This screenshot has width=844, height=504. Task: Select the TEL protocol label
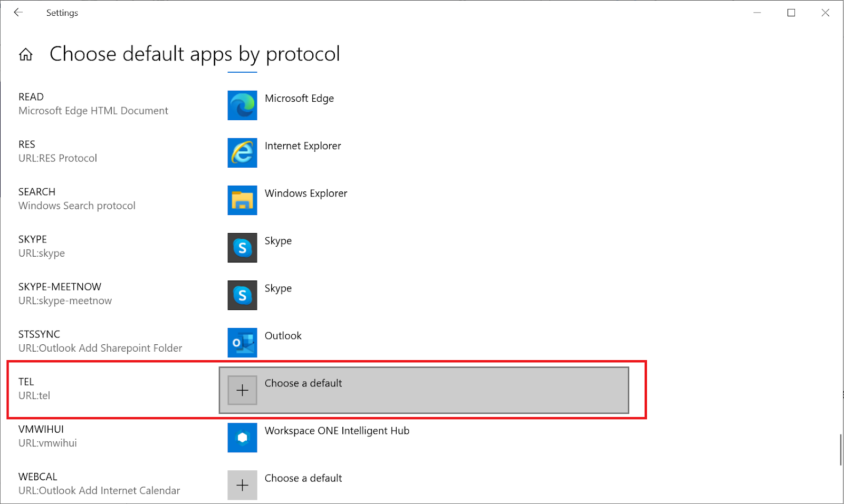[26, 382]
